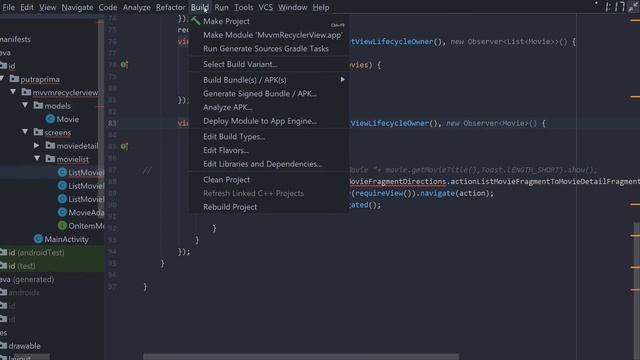Click navigate(action) call in code
The image size is (640, 360).
(456, 193)
